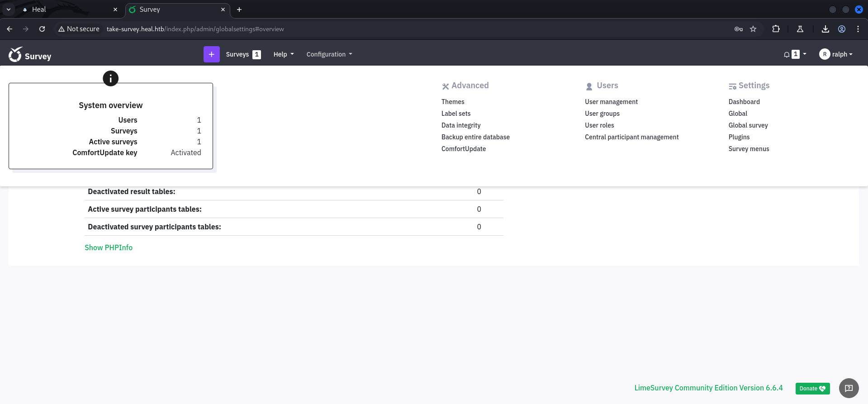Reload the page with the refresh icon
This screenshot has height=404, width=868.
click(42, 29)
